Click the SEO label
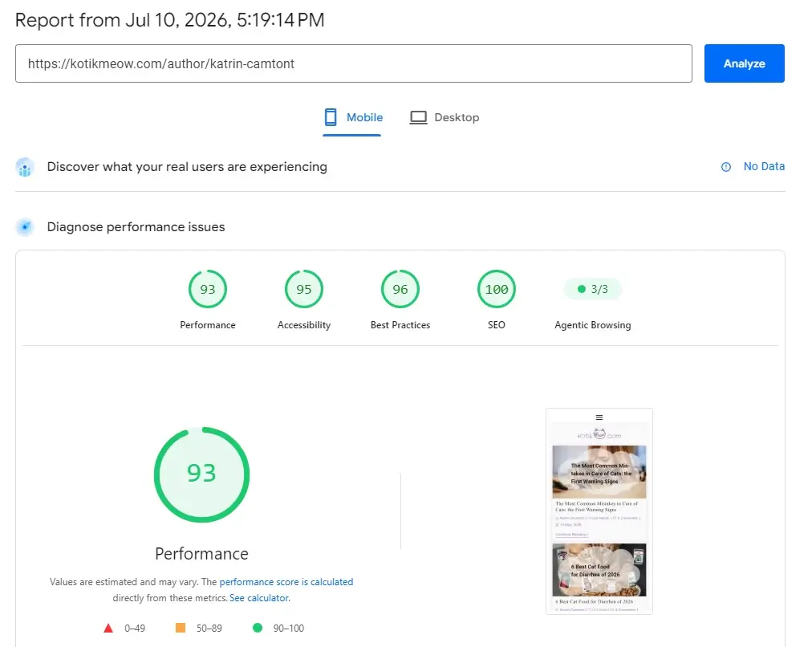 coord(496,325)
